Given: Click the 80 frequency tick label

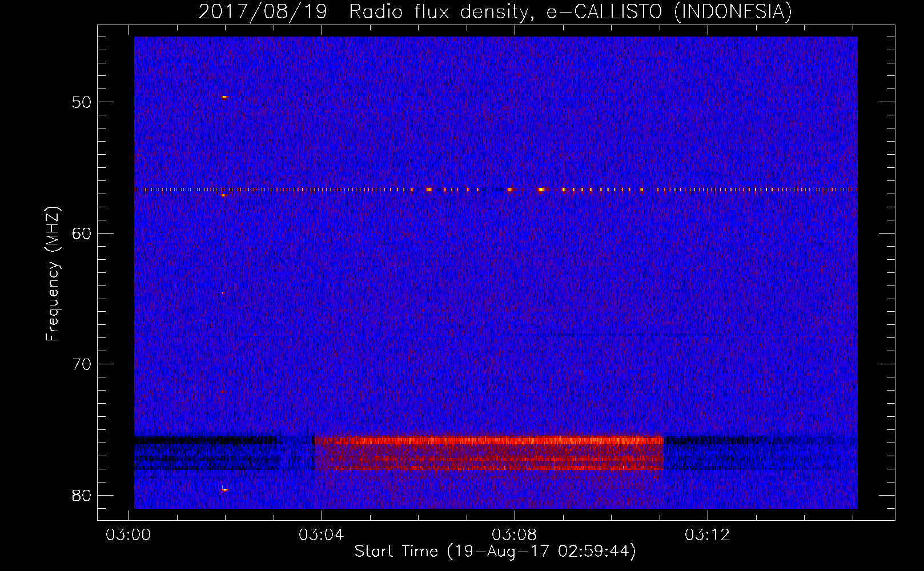Looking at the screenshot, I should click(82, 495).
